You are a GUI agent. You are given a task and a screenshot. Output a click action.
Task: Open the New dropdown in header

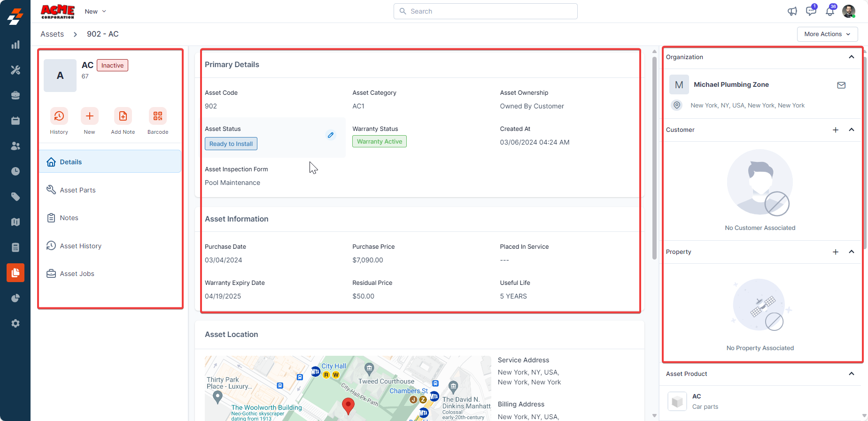pos(95,11)
